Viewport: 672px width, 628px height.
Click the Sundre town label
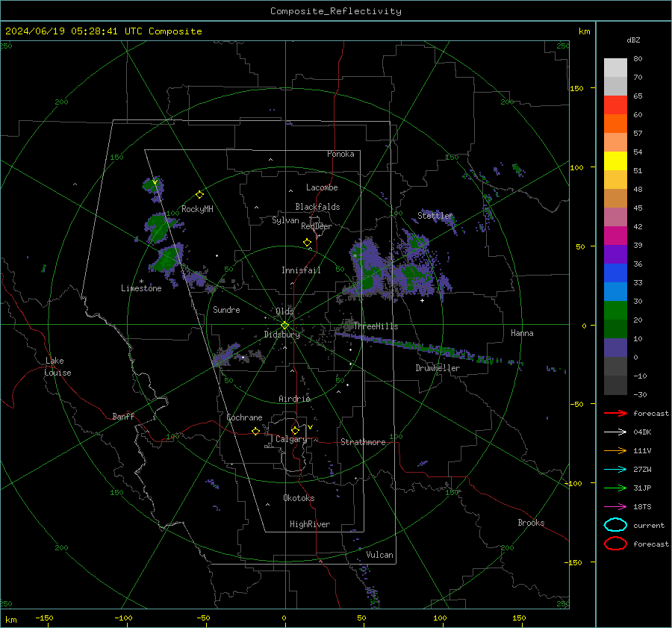pyautogui.click(x=226, y=309)
